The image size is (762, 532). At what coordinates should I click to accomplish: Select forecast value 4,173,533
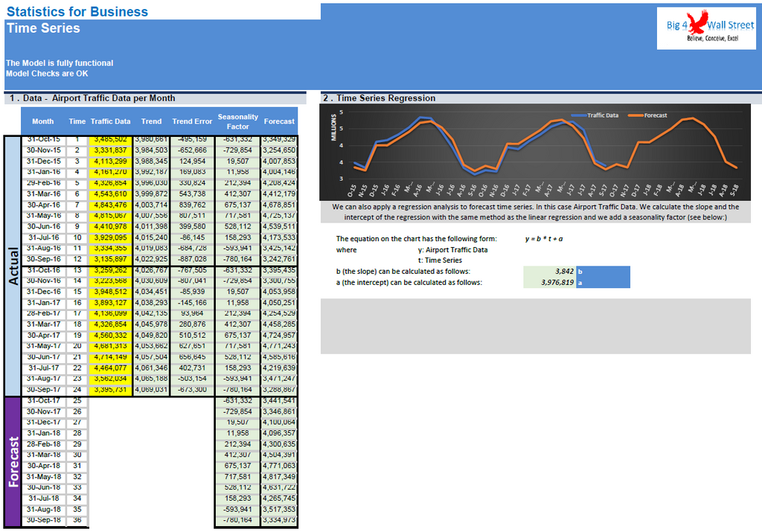[279, 237]
